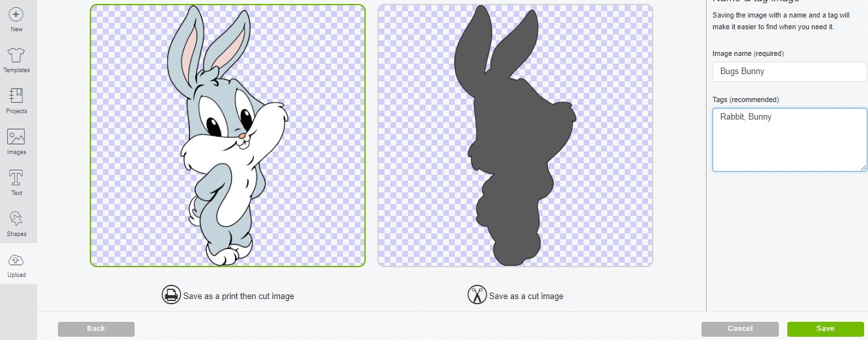Open the Templates t-shirt icon
The image size is (868, 340).
click(x=16, y=55)
